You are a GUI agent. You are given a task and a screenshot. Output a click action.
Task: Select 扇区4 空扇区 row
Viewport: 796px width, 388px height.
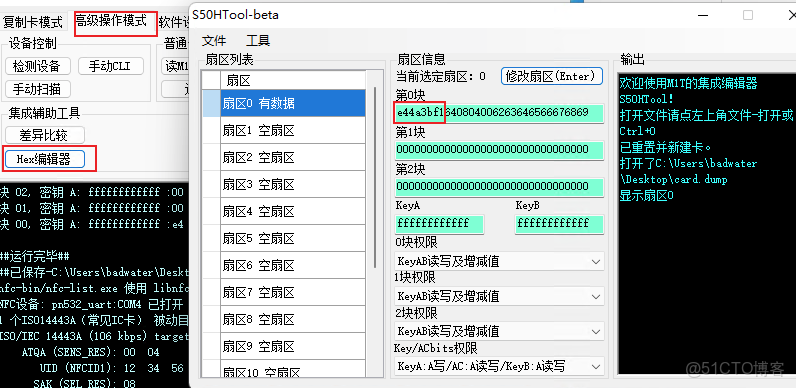(x=293, y=211)
